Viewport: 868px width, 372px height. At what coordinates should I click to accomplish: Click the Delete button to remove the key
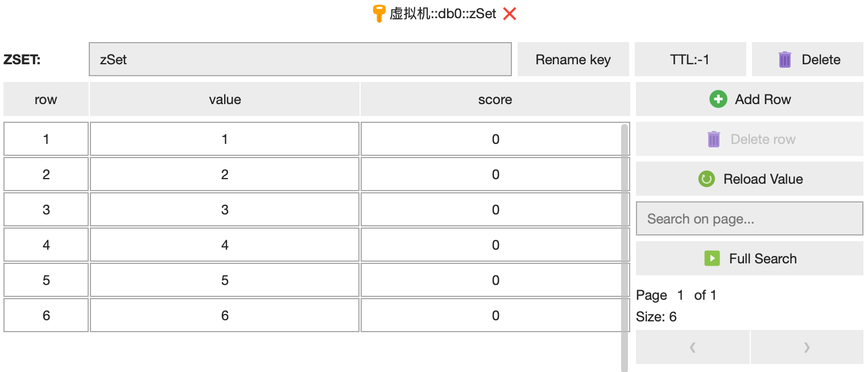(x=807, y=59)
